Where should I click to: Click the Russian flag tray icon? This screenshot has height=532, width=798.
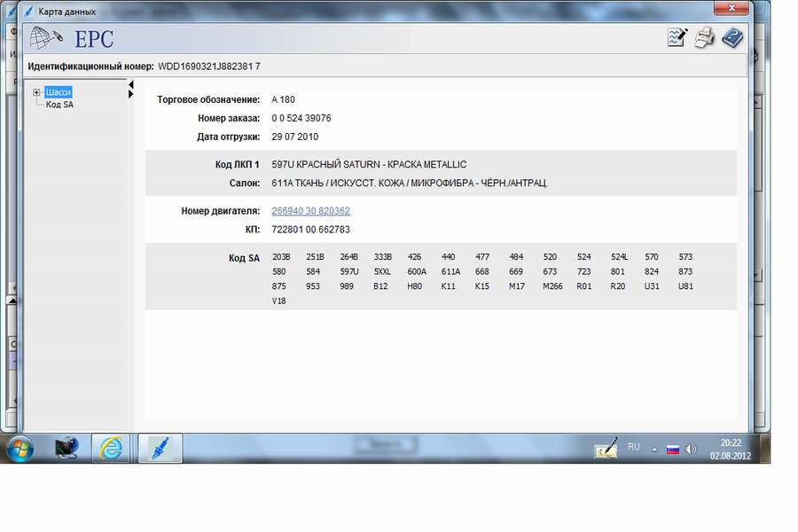[672, 450]
